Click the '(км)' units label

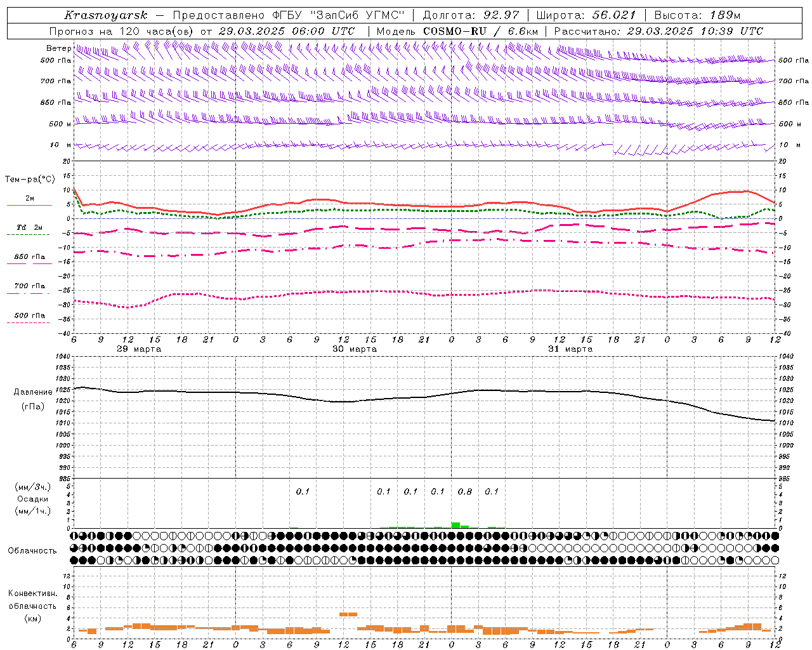[x=32, y=618]
